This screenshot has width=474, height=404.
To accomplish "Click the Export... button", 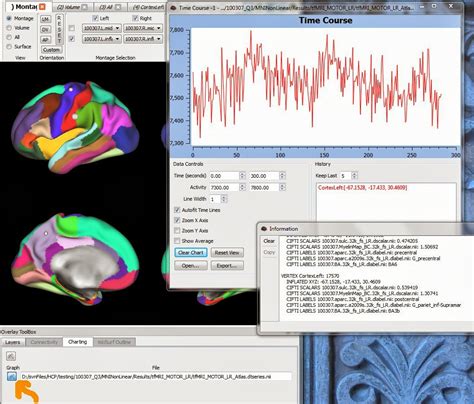I will pos(227,266).
